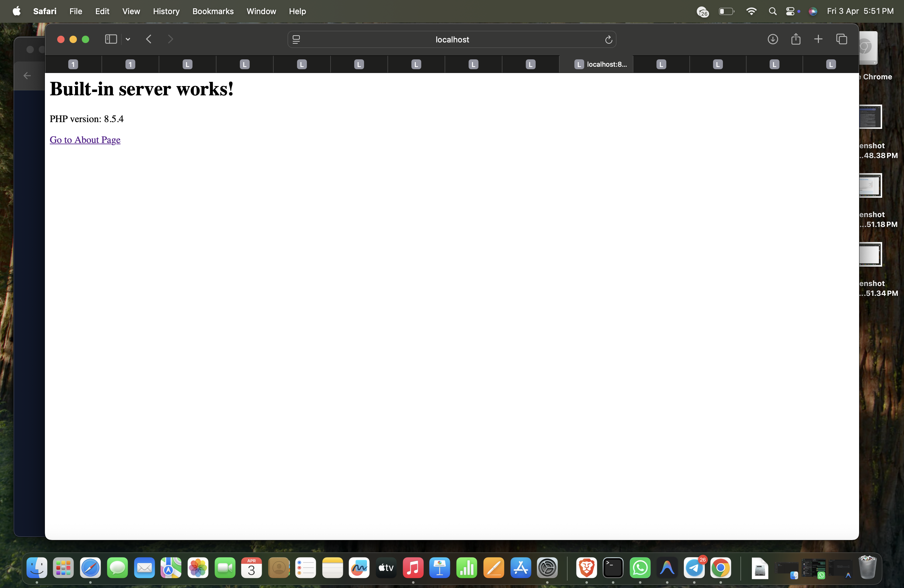Viewport: 904px width, 588px height.
Task: Show all tabs with the tab overview icon
Action: point(842,39)
